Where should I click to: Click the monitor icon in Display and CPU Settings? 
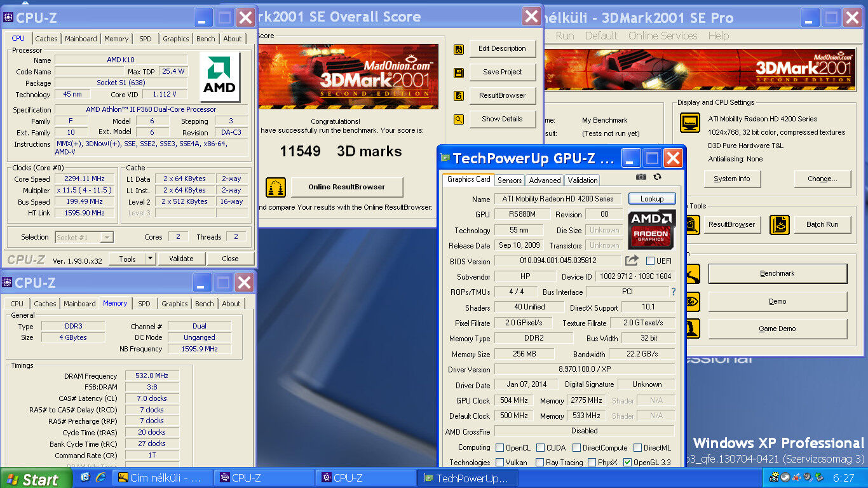(x=689, y=122)
